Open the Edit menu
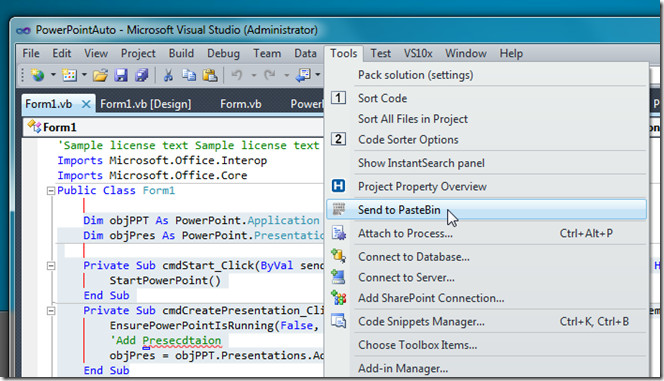The image size is (664, 381). (61, 53)
